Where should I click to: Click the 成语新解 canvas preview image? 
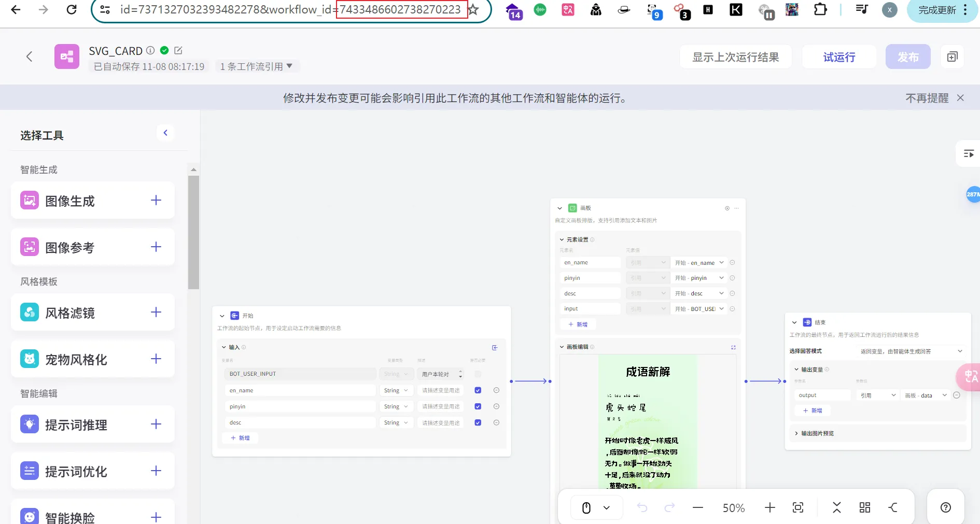tap(648, 422)
